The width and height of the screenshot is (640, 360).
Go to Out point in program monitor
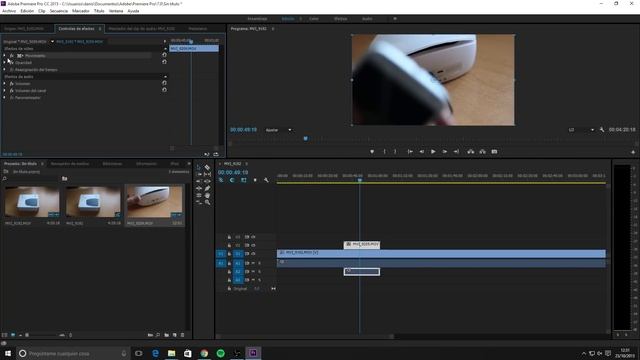tap(456, 151)
